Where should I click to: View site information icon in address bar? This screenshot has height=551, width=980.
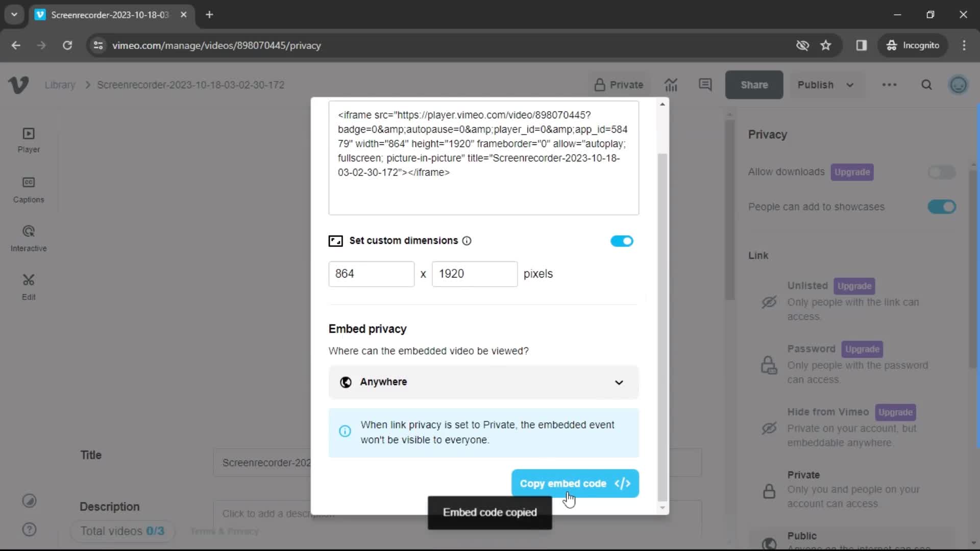[98, 45]
